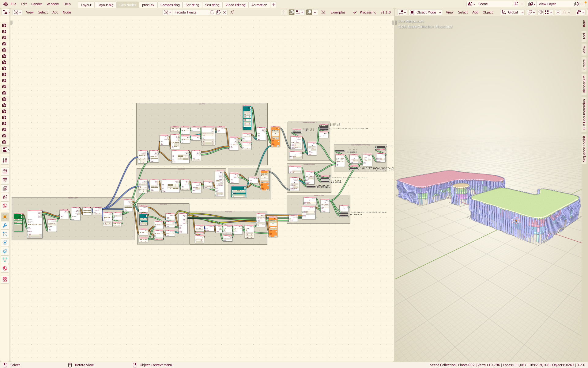Open the Render menu

click(36, 4)
